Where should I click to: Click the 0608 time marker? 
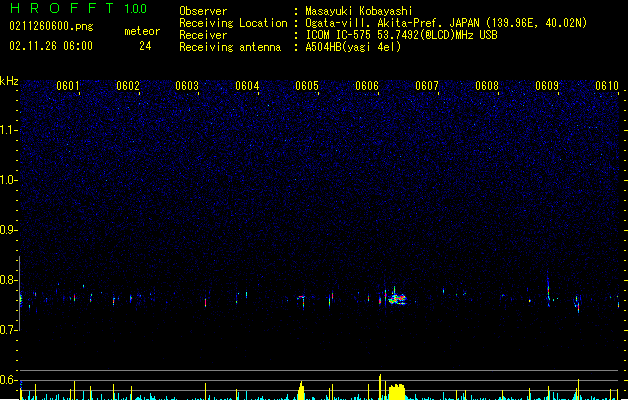pos(487,86)
